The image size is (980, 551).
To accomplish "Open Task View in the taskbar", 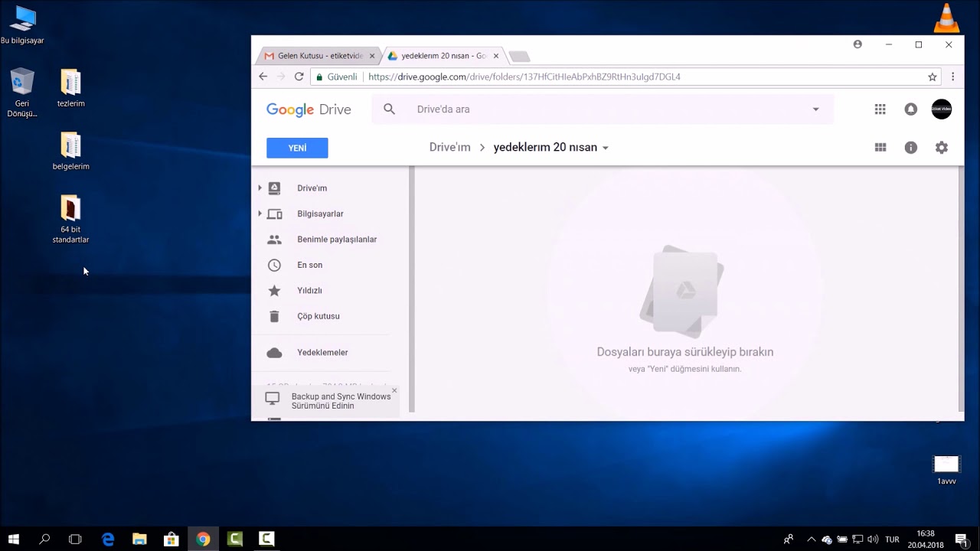I will click(x=75, y=539).
